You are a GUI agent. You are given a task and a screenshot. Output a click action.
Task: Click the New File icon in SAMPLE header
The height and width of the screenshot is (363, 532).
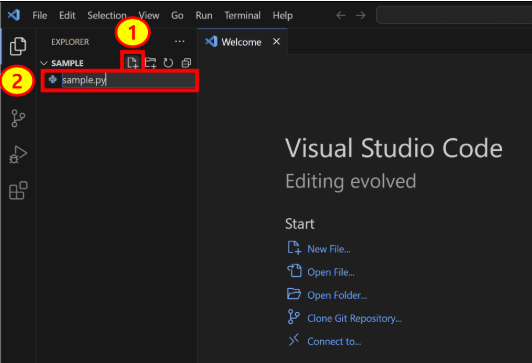tap(133, 63)
